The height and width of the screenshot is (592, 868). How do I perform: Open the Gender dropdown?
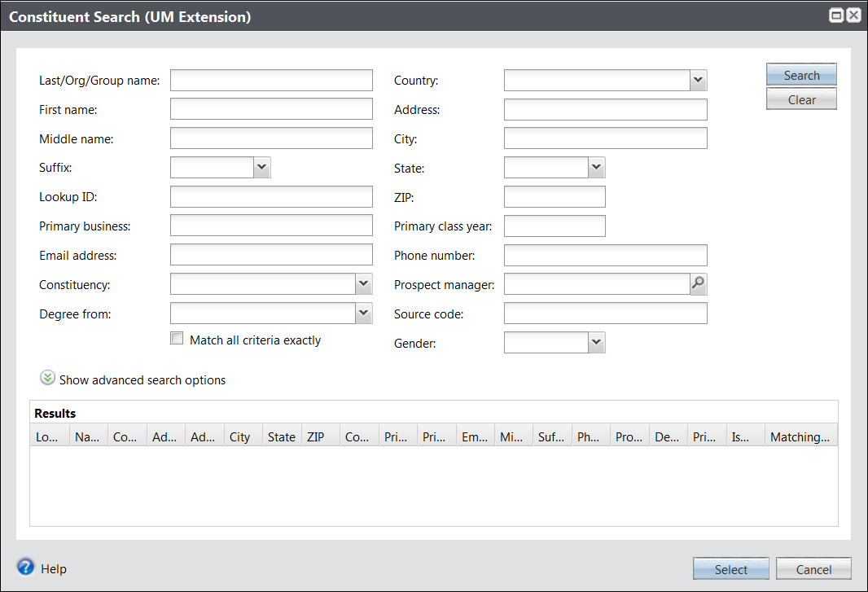[x=596, y=343]
